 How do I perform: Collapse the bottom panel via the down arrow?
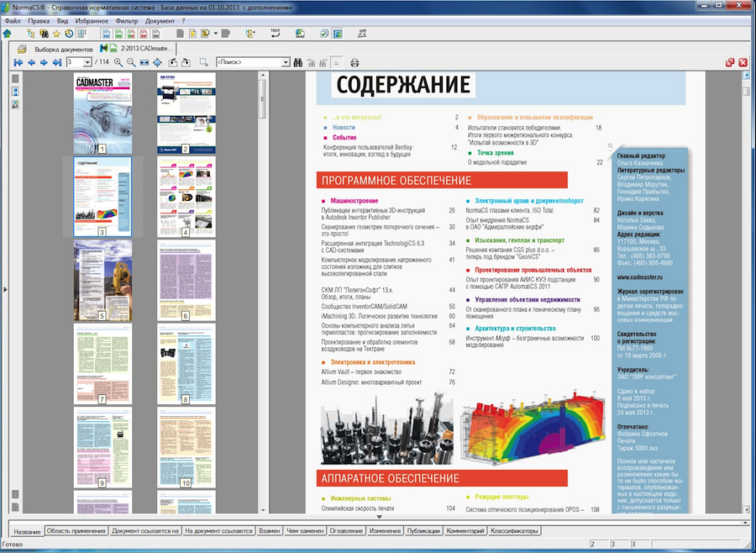point(379,517)
